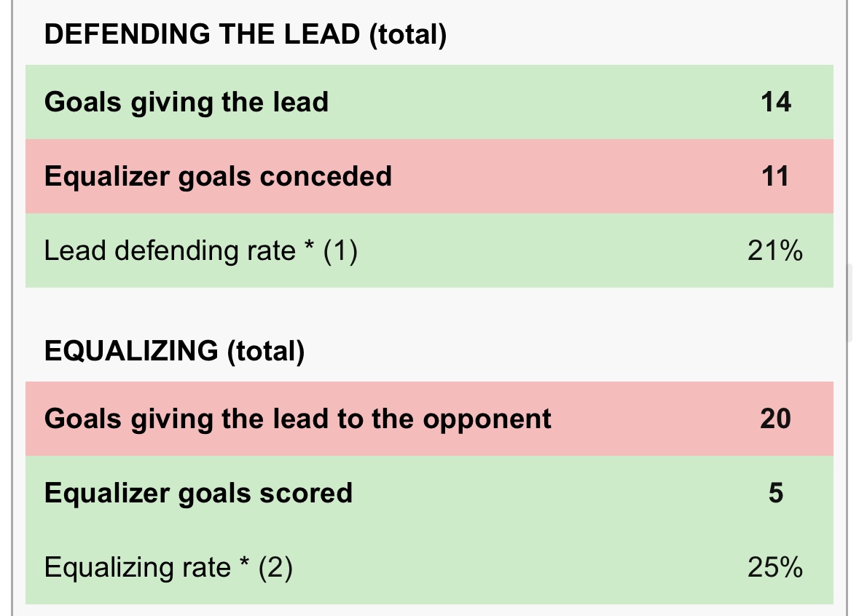Click the 'EQUALIZING (total)' heading

174,351
